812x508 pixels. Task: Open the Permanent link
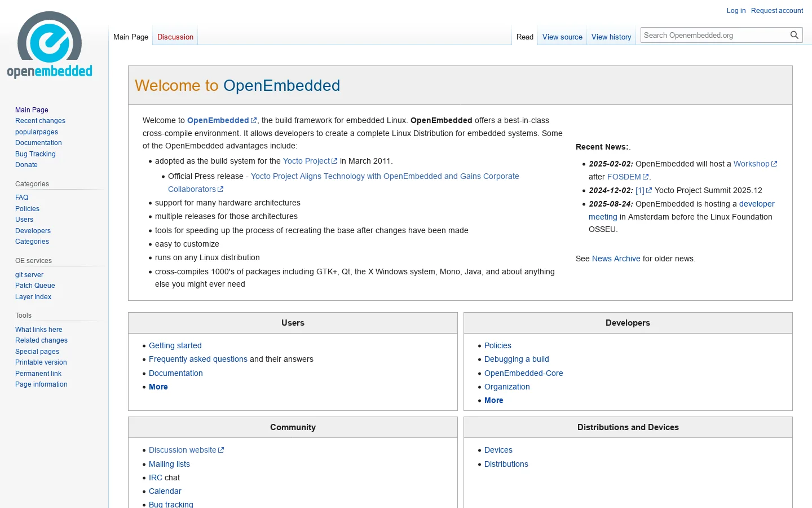pos(38,374)
